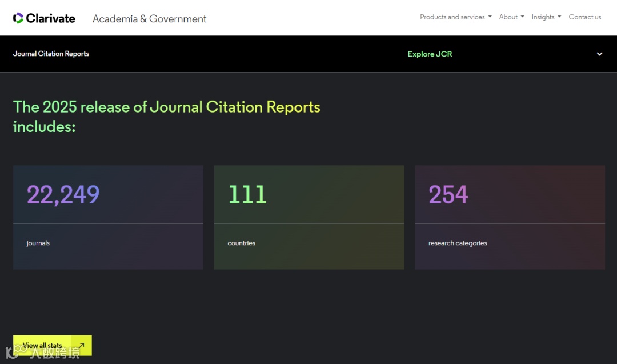The height and width of the screenshot is (364, 617).
Task: Click the View all stats button
Action: [53, 346]
